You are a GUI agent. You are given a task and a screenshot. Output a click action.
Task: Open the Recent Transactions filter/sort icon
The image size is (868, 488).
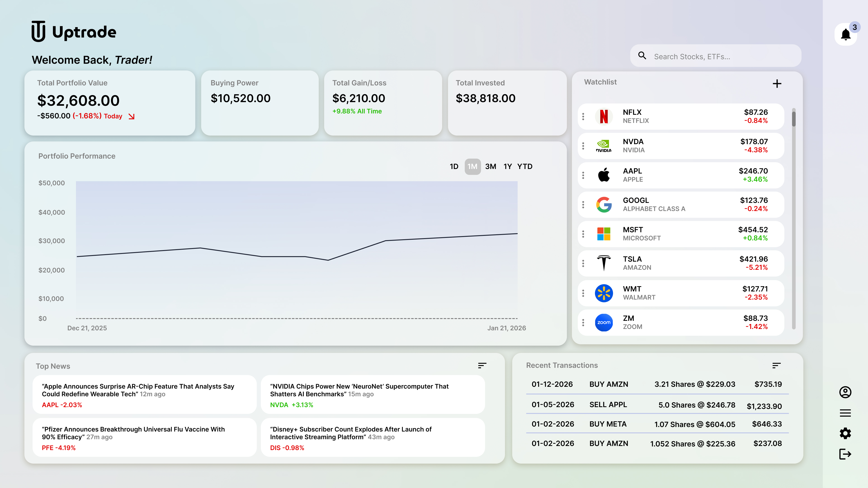tap(776, 365)
